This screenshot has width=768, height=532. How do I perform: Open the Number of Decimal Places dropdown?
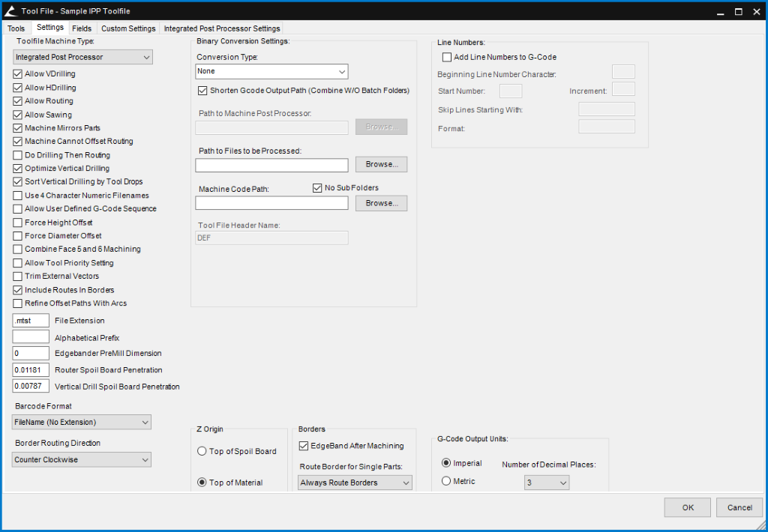coord(546,482)
